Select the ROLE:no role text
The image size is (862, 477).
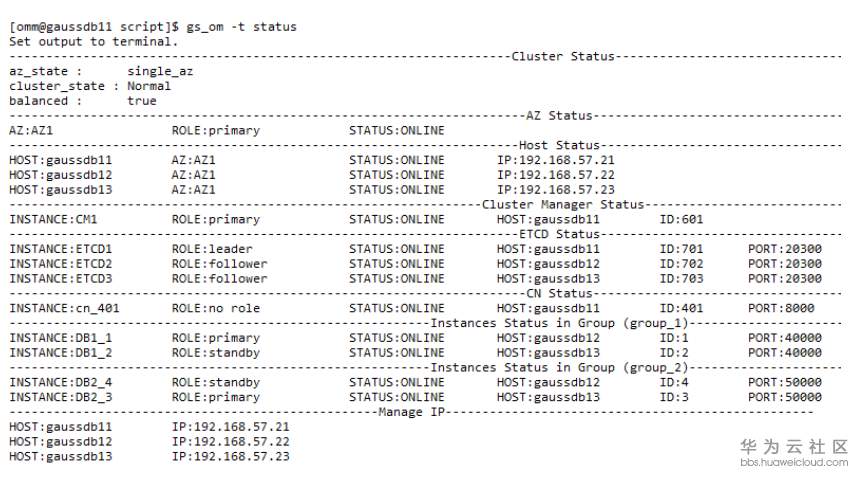(215, 308)
